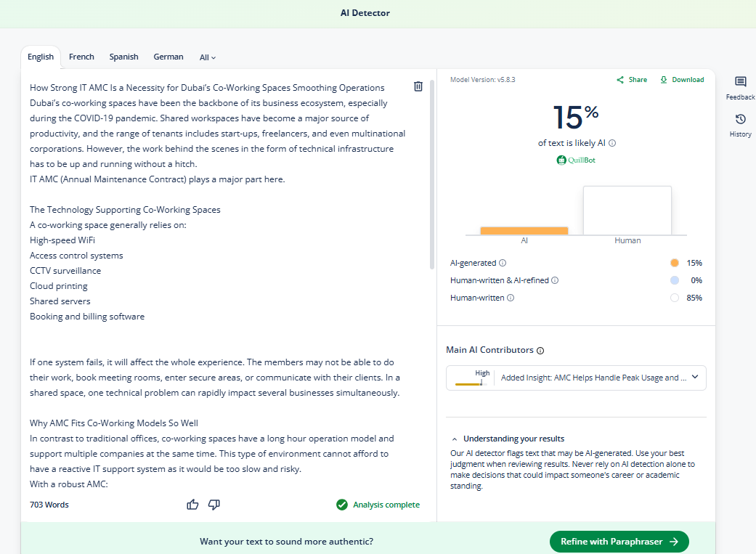Click info icon beside Human-written & AI-refined
This screenshot has height=554, width=756.
tap(555, 280)
